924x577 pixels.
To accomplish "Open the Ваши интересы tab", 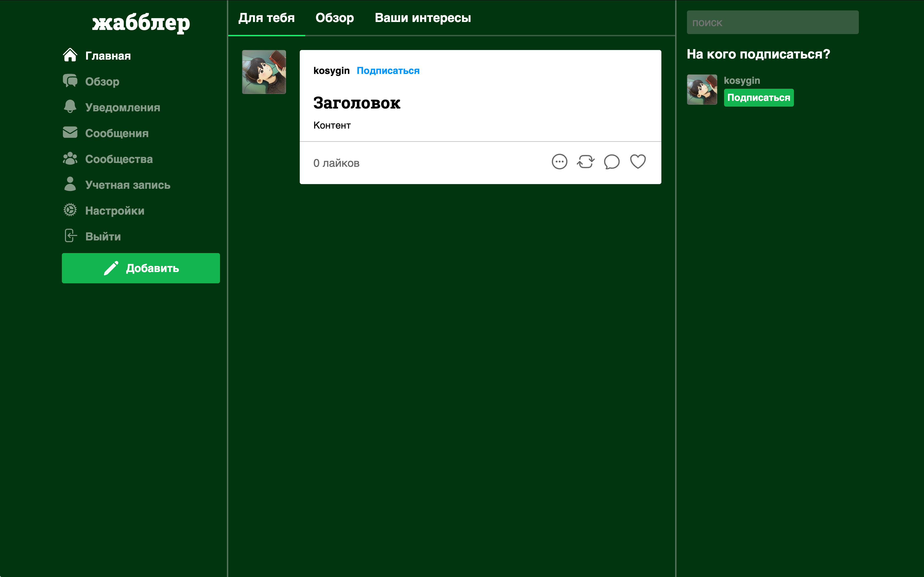I will point(423,18).
